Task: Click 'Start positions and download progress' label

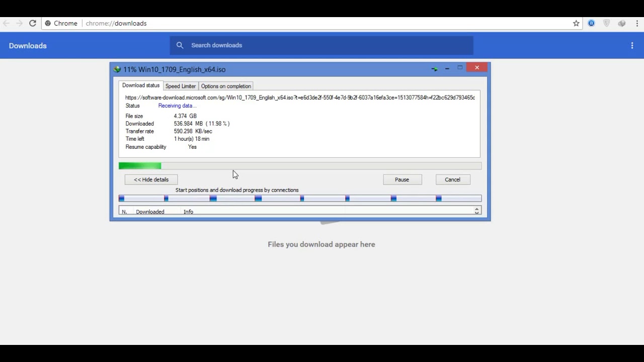Action: (237, 190)
